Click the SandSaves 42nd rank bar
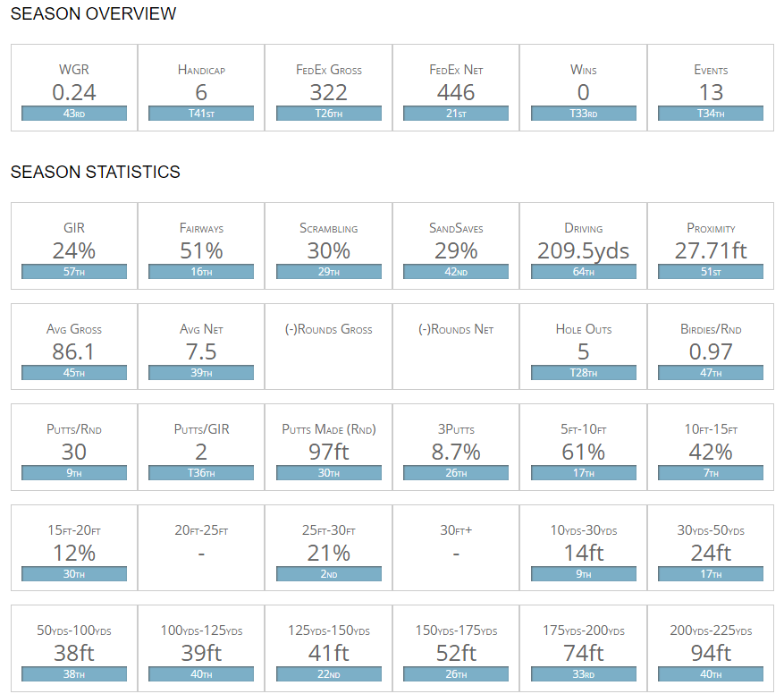Image resolution: width=784 pixels, height=694 pixels. pos(456,272)
